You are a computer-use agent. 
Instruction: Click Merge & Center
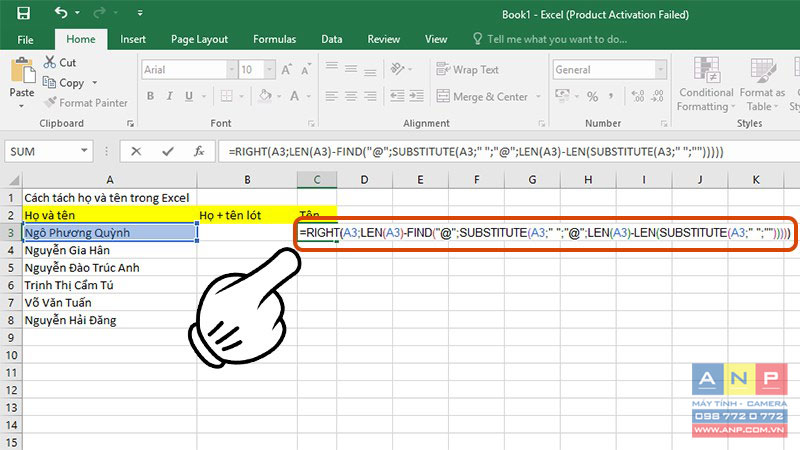pyautogui.click(x=482, y=96)
